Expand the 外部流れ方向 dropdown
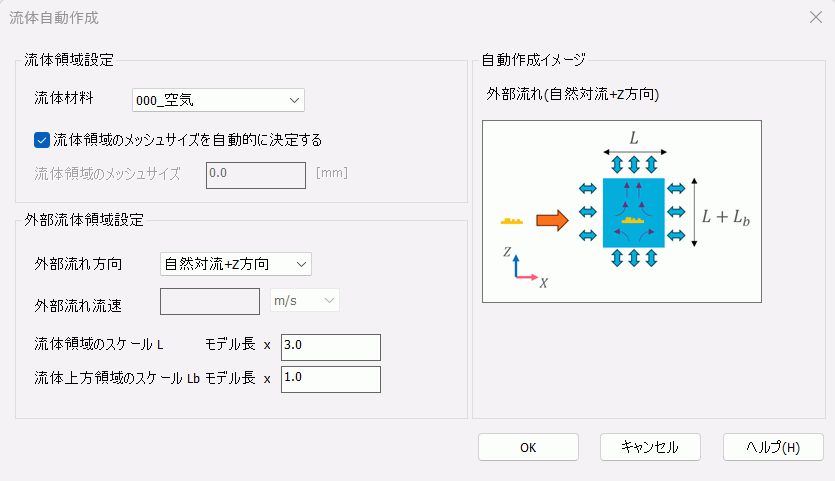The height and width of the screenshot is (481, 835). 236,264
